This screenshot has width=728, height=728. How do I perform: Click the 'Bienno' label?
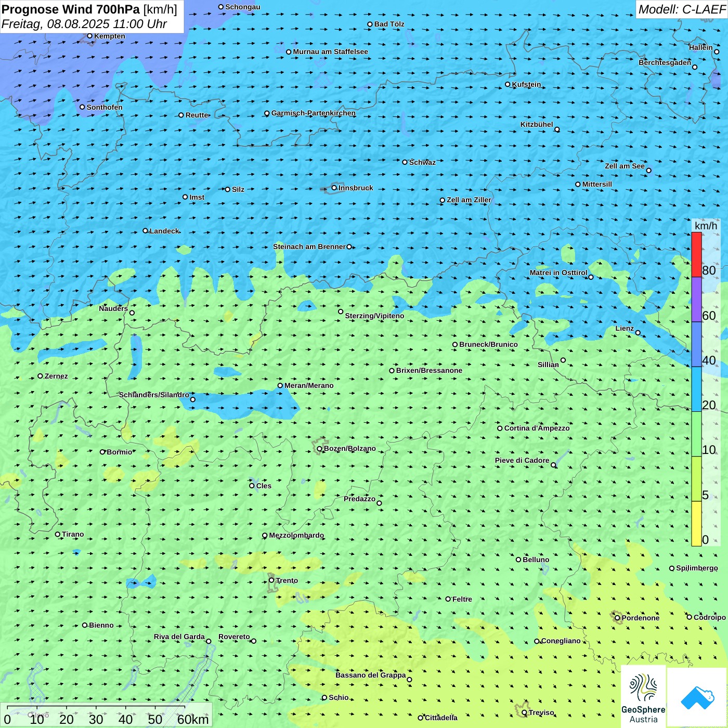pos(101,625)
